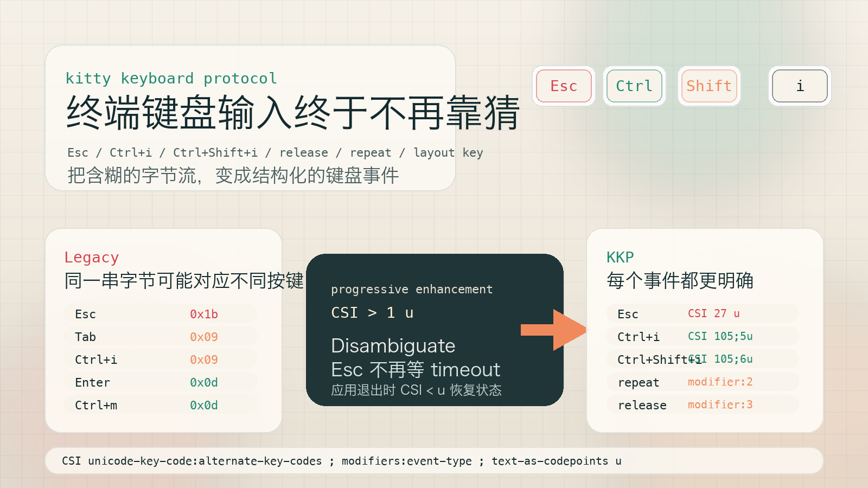This screenshot has width=868, height=488.
Task: Click the Esc keycap
Action: (564, 86)
